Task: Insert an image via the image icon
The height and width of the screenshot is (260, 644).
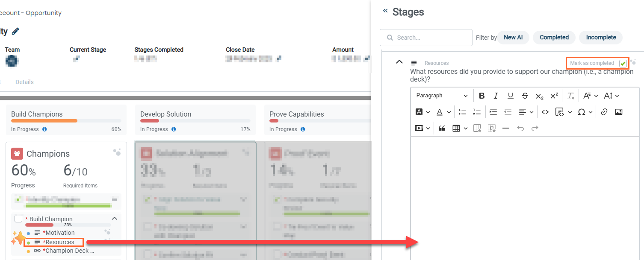Action: pos(618,112)
